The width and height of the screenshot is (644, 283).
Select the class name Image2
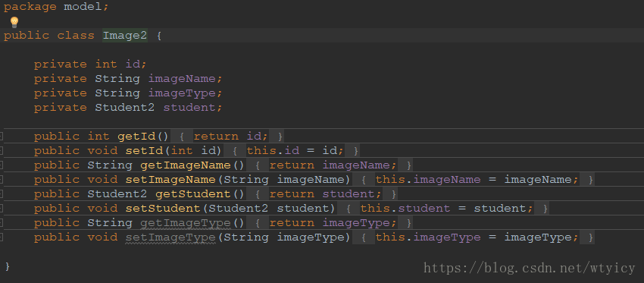[x=125, y=36]
